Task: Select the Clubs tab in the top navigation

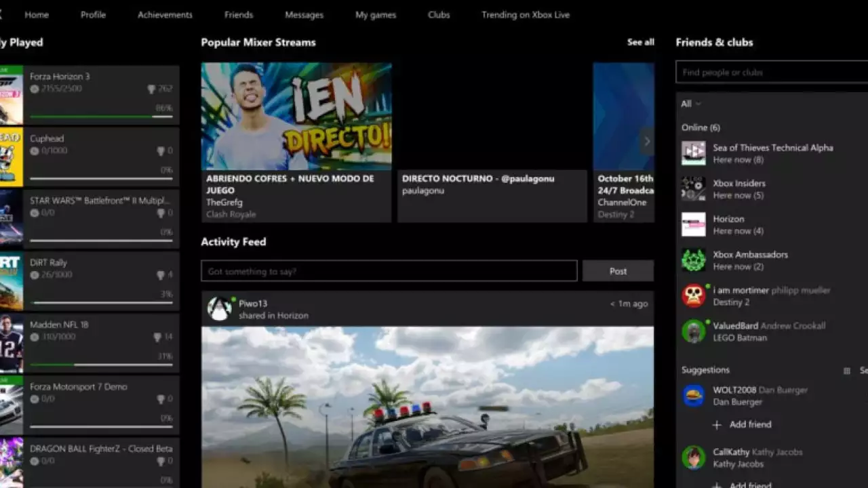Action: (x=439, y=15)
